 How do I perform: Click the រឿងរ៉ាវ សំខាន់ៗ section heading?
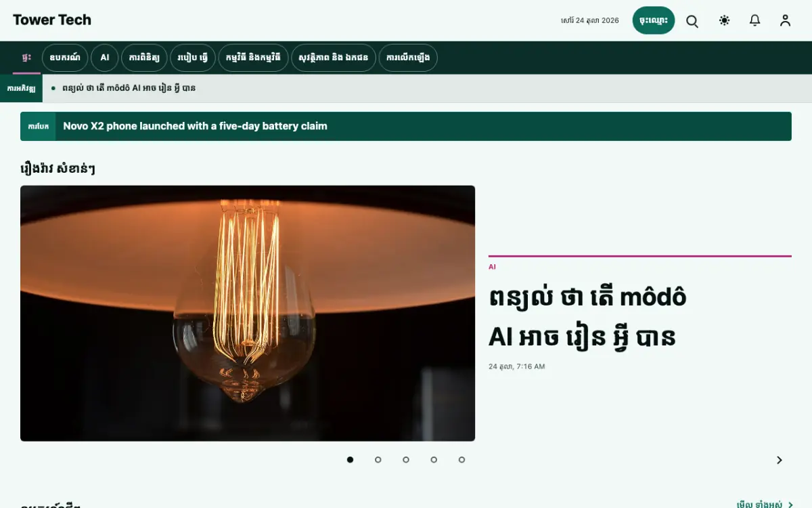[58, 168]
